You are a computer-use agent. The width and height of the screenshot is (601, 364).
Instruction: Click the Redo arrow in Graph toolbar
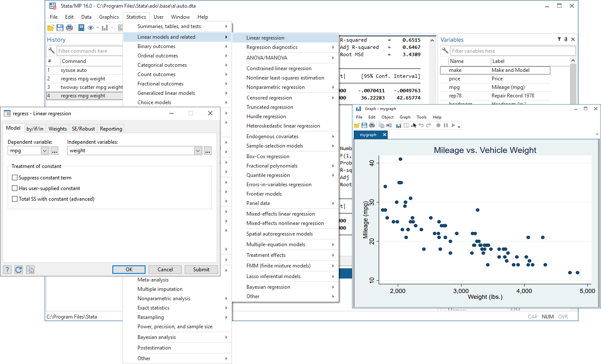pyautogui.click(x=429, y=125)
